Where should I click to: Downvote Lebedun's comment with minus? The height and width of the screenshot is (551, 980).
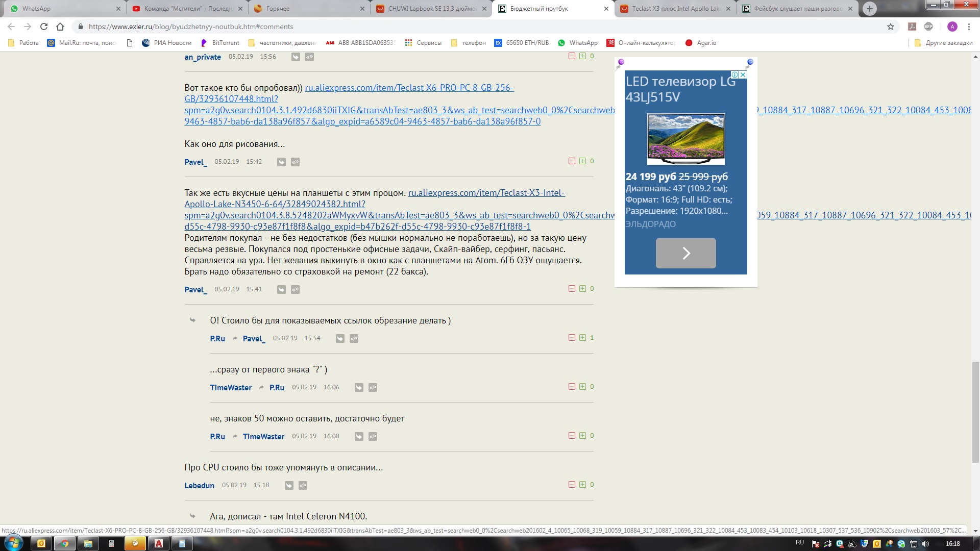tap(572, 485)
